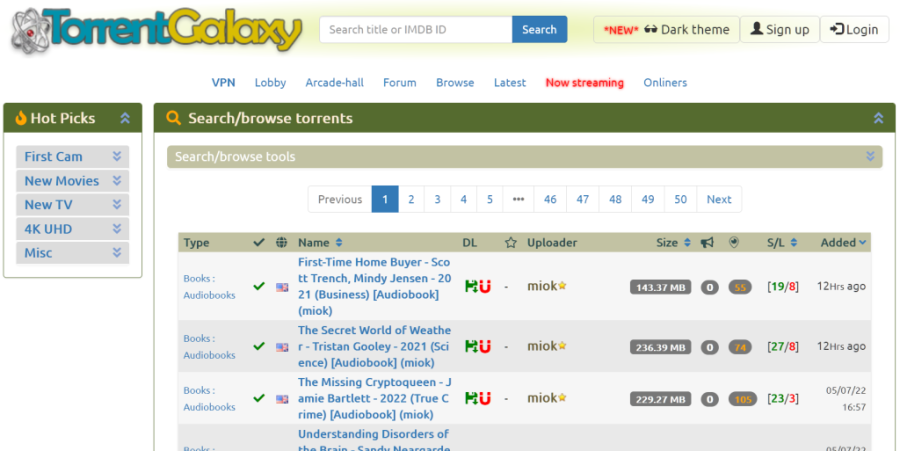
Task: Go to page 4
Action: pos(464,199)
